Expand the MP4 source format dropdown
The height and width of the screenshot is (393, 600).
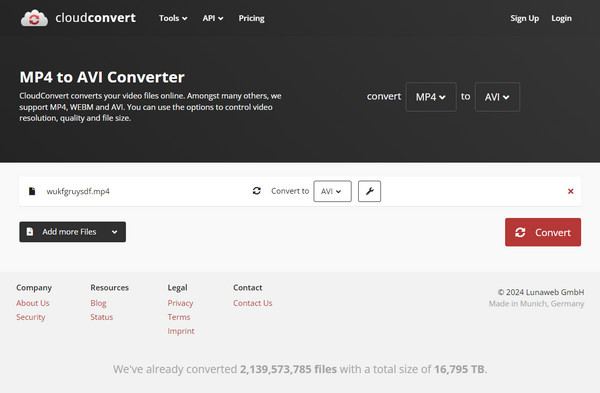(431, 97)
